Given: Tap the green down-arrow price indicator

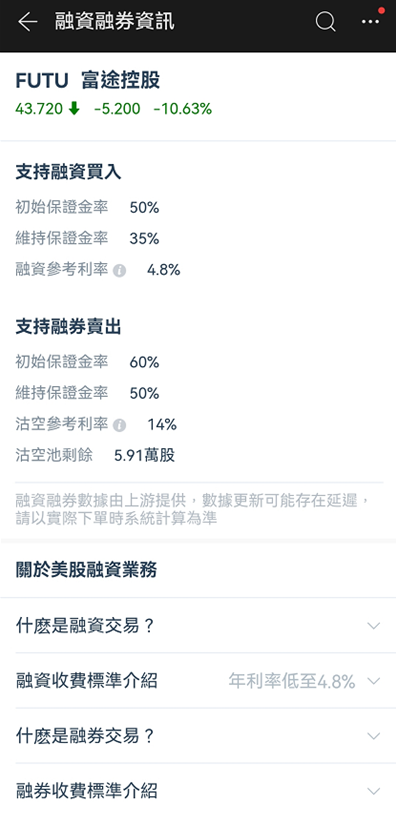Looking at the screenshot, I should pyautogui.click(x=74, y=108).
